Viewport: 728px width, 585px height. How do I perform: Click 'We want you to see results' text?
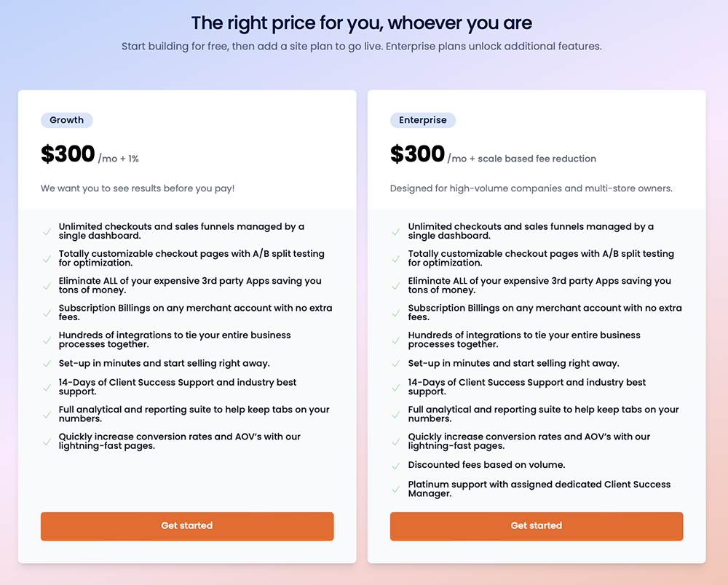pyautogui.click(x=138, y=188)
